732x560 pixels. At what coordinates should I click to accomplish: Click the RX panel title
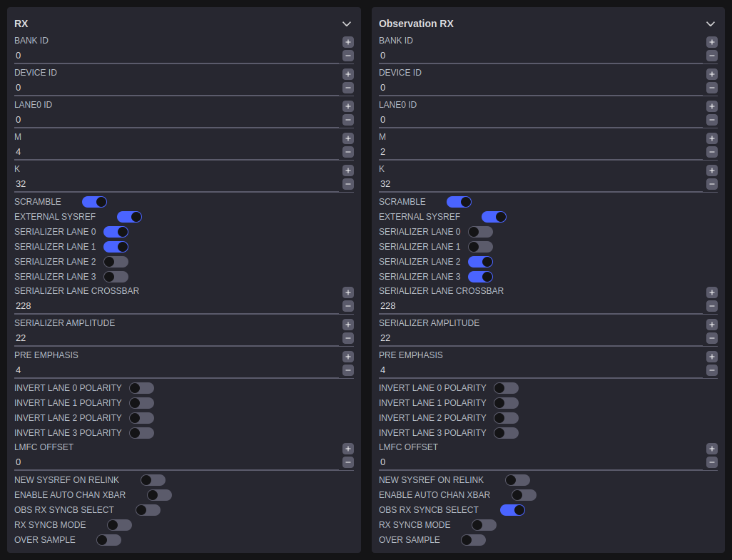21,24
